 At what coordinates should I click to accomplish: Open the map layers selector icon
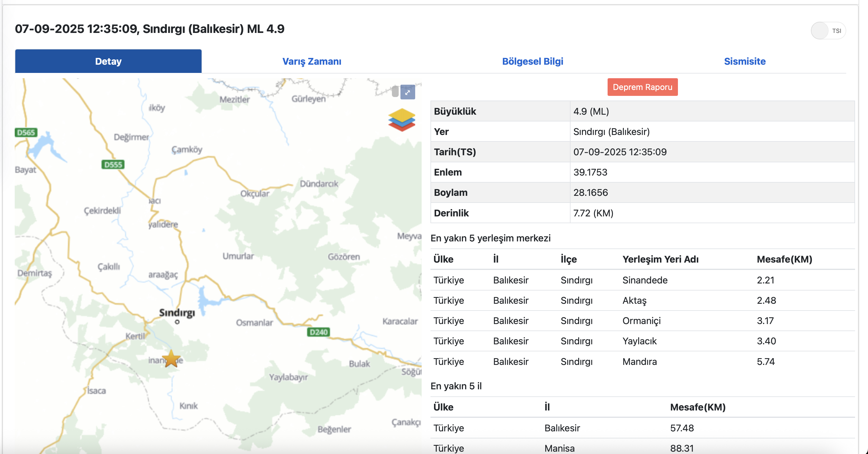click(401, 120)
